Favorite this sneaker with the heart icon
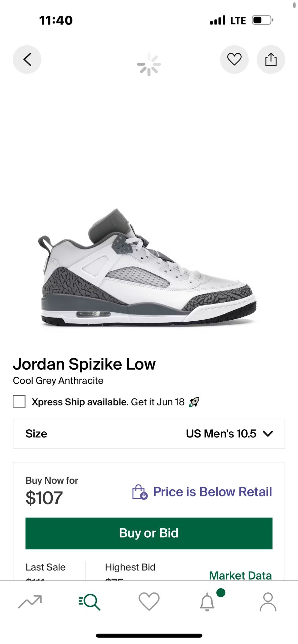This screenshot has width=298, height=644. pos(234,59)
